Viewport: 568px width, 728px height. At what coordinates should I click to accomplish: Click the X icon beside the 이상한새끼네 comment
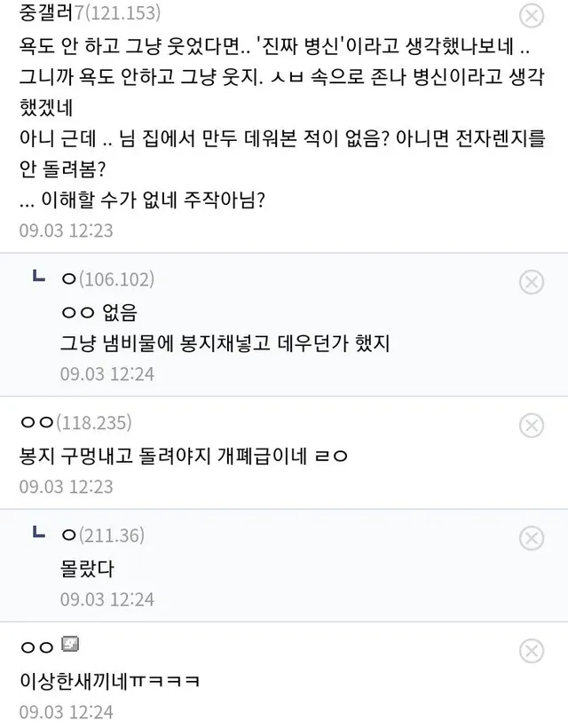(531, 651)
